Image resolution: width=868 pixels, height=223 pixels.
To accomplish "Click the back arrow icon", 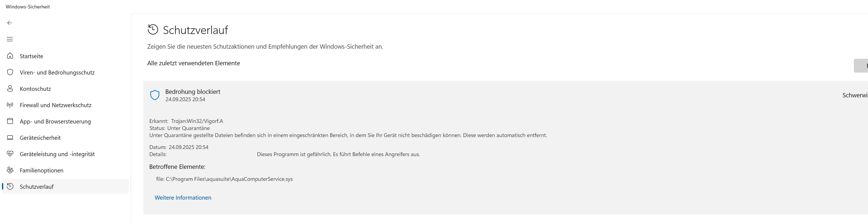I will click(x=10, y=23).
